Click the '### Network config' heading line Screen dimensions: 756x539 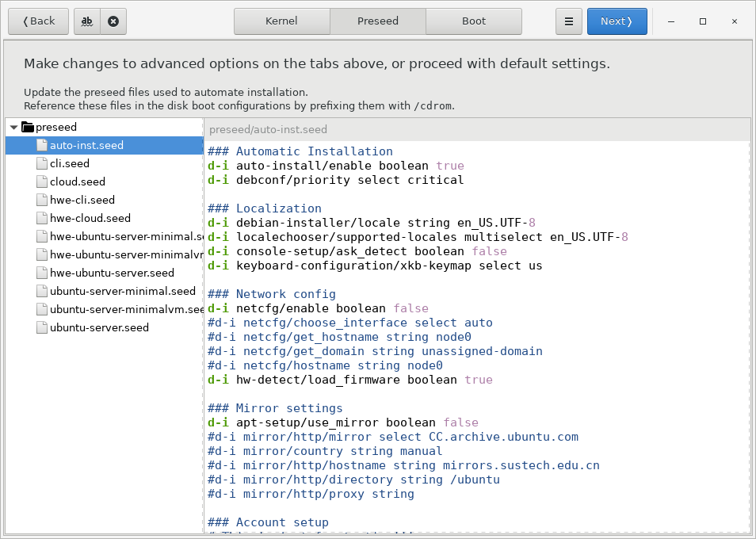[272, 294]
